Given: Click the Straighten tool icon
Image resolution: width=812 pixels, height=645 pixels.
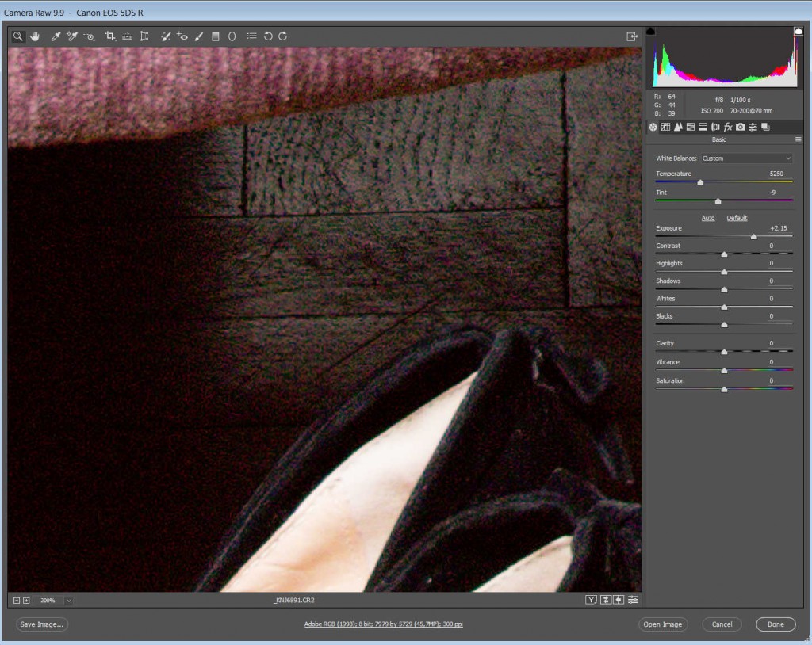Looking at the screenshot, I should tap(128, 36).
